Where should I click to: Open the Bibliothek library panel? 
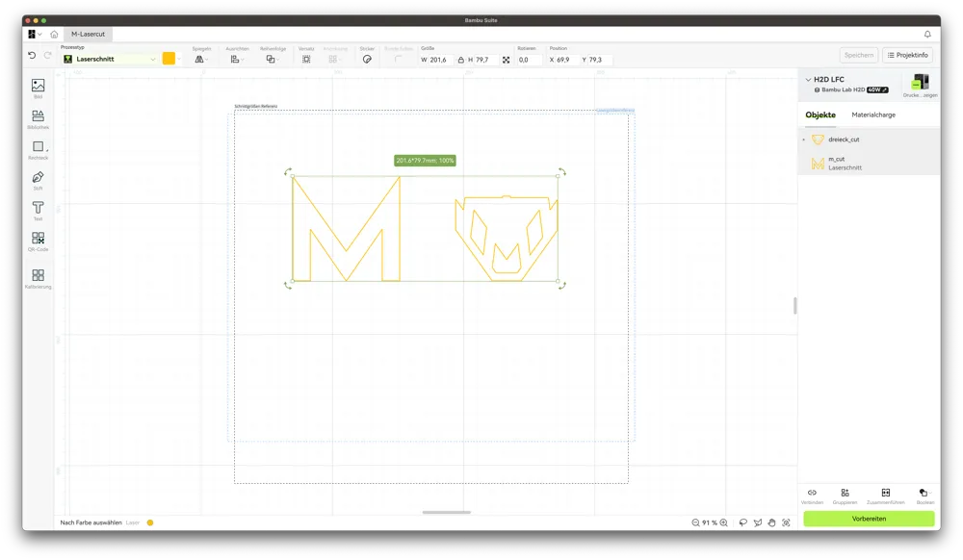39,119
